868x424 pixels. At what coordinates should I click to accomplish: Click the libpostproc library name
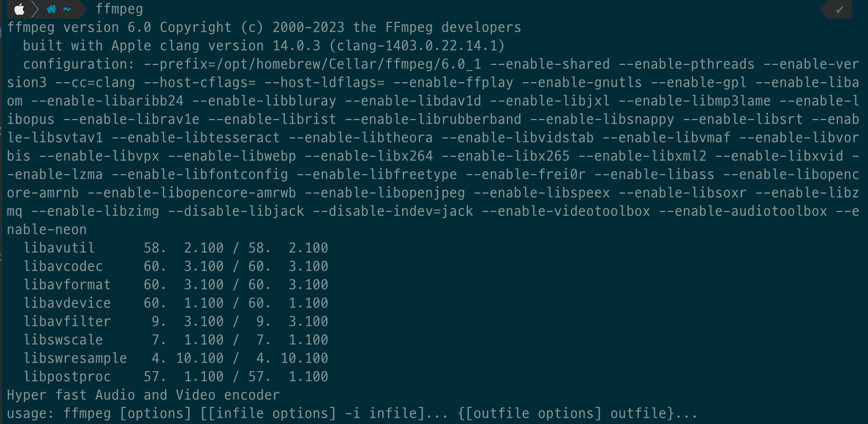coord(67,377)
